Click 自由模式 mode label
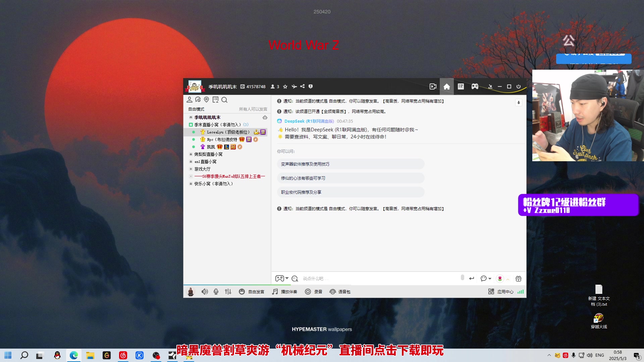644x362 pixels. [x=196, y=109]
